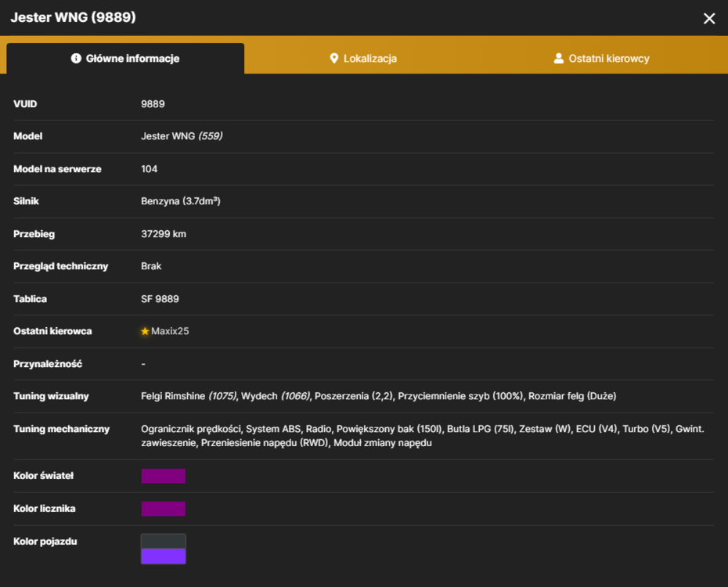Click the model ID (559) text
Screen dimensions: 728x587
pyautogui.click(x=211, y=136)
